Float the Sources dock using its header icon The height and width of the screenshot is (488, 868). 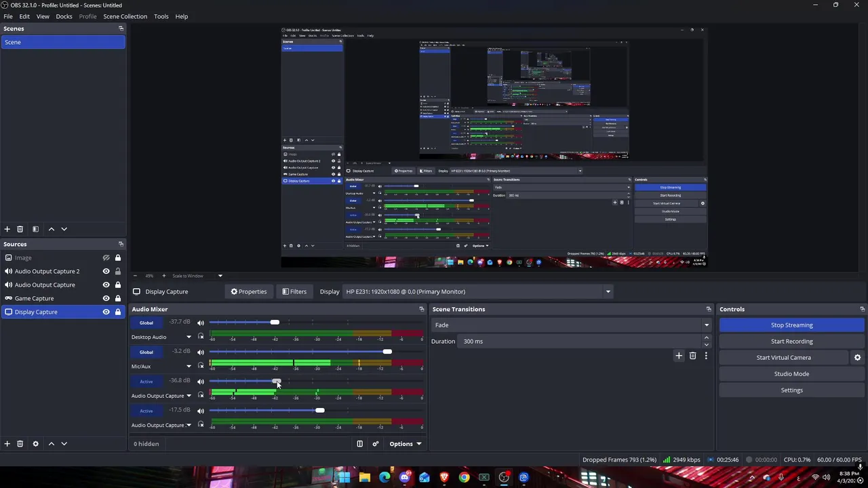[121, 244]
